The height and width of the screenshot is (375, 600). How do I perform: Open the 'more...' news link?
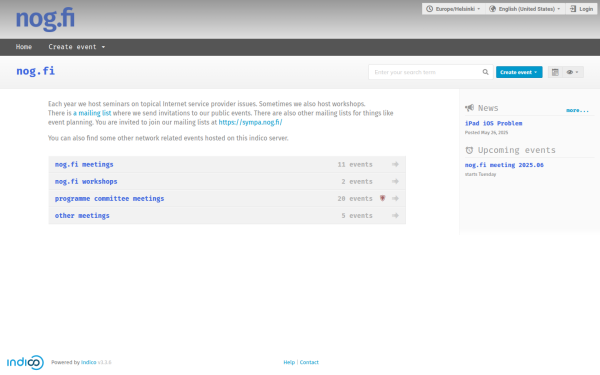[x=577, y=110]
